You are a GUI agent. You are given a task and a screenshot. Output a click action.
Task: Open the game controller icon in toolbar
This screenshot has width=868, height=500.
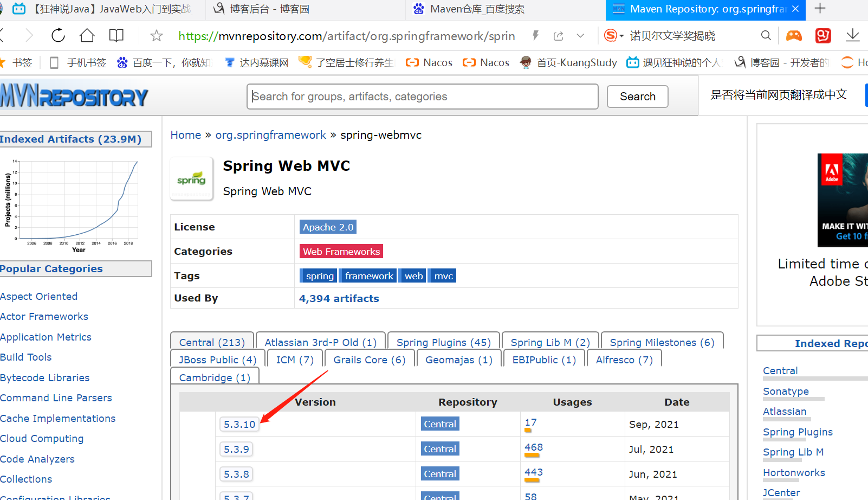(794, 36)
